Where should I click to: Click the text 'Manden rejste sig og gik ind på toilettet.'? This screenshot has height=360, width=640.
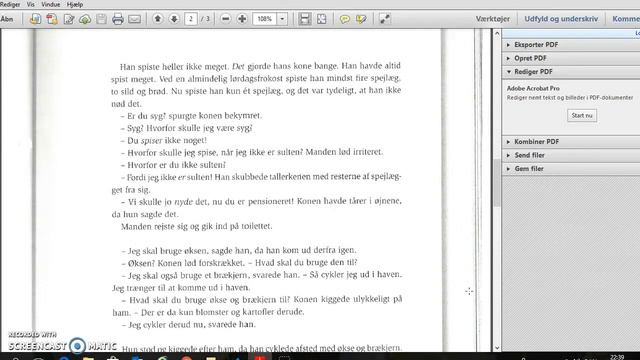[x=196, y=226]
